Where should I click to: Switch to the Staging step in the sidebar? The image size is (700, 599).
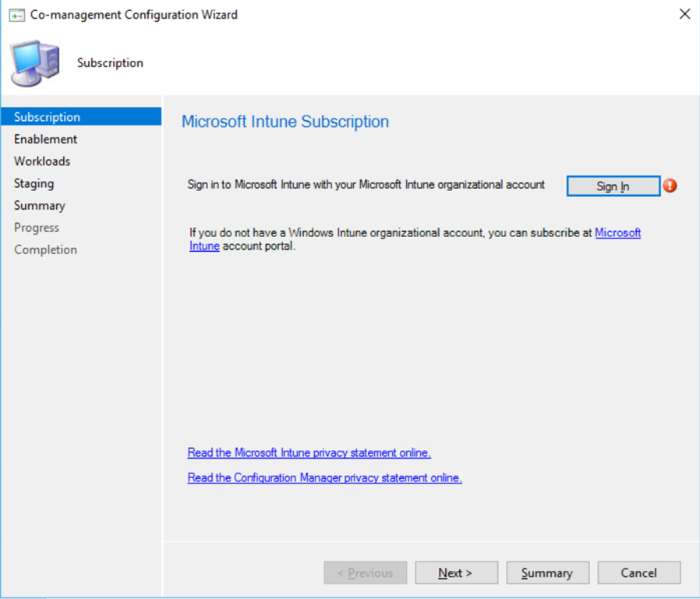[34, 183]
